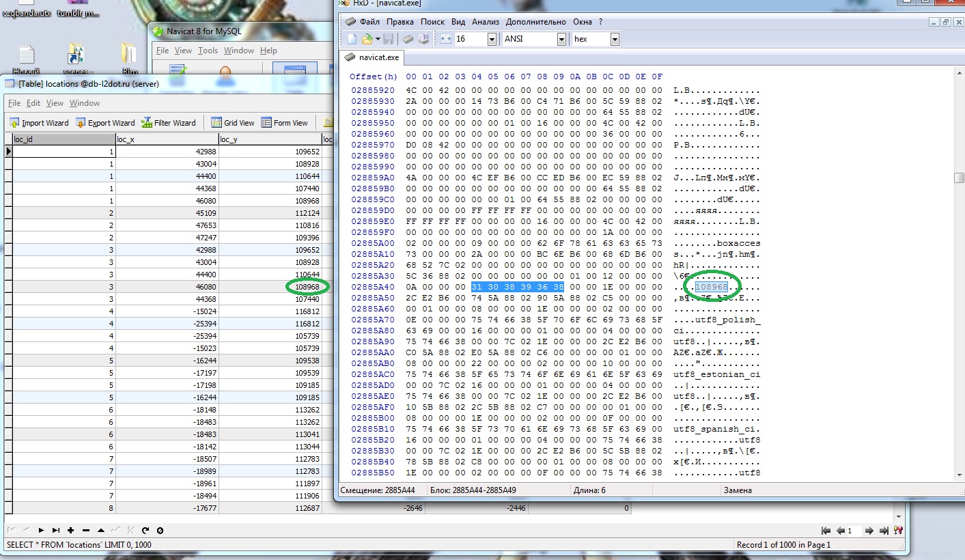Click the boxacces decoded text in HxD
Image resolution: width=965 pixels, height=560 pixels.
tap(738, 243)
